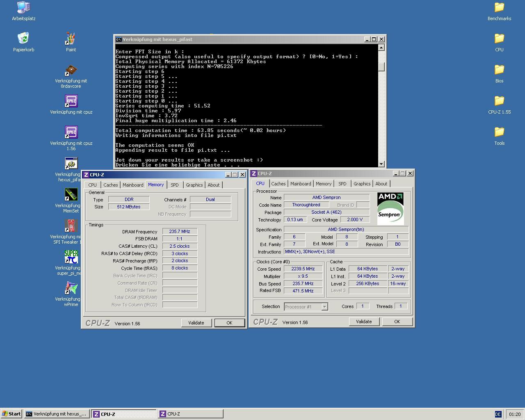The width and height of the screenshot is (525, 420).
Task: Switch to CPU tab in memory window
Action: [93, 185]
